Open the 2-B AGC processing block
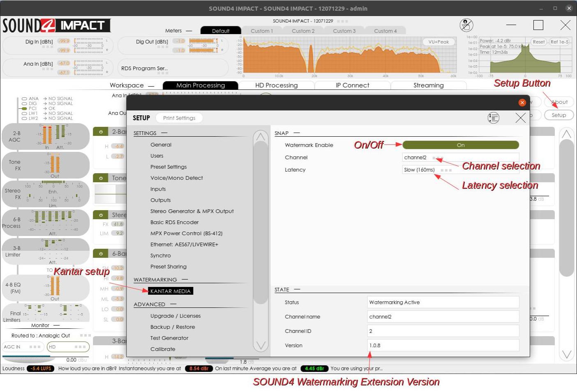The height and width of the screenshot is (392, 577). point(46,137)
